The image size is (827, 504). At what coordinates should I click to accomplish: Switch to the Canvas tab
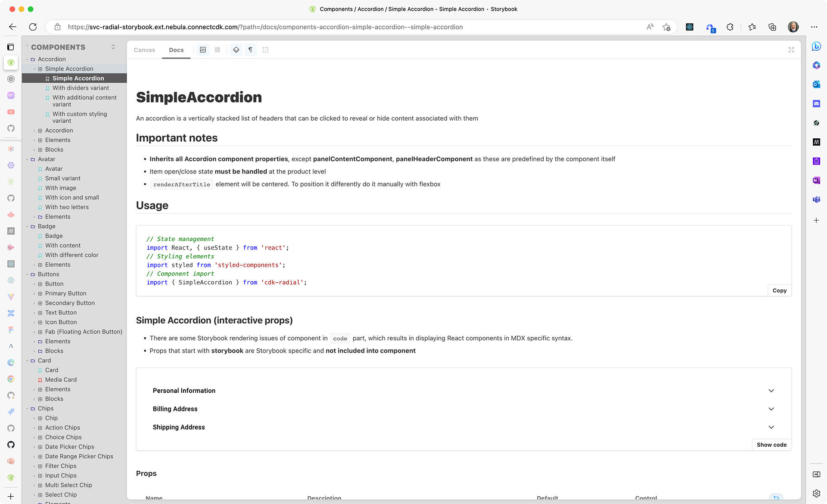(x=144, y=50)
